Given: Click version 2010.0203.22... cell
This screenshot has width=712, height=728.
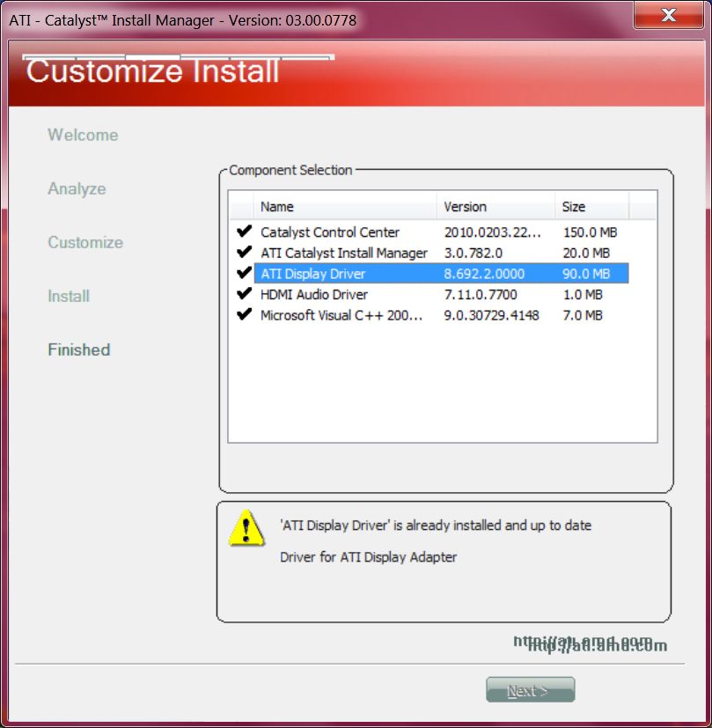Looking at the screenshot, I should tap(493, 232).
